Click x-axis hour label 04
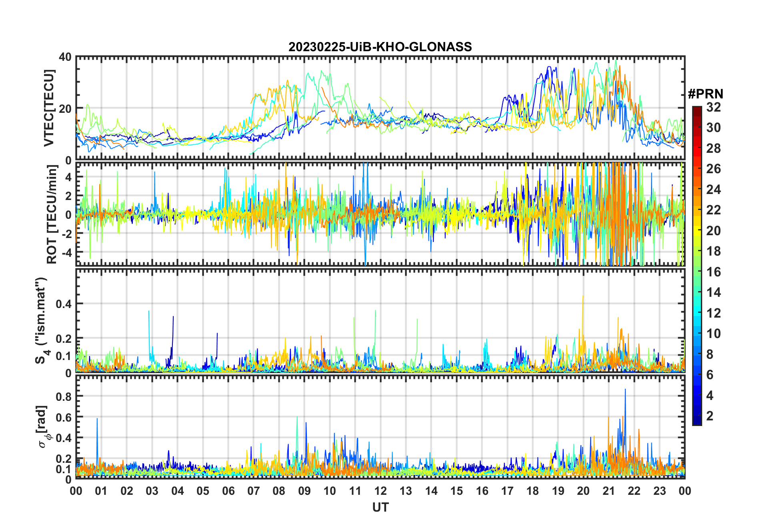Screen dimensions: 761x532 (178, 491)
